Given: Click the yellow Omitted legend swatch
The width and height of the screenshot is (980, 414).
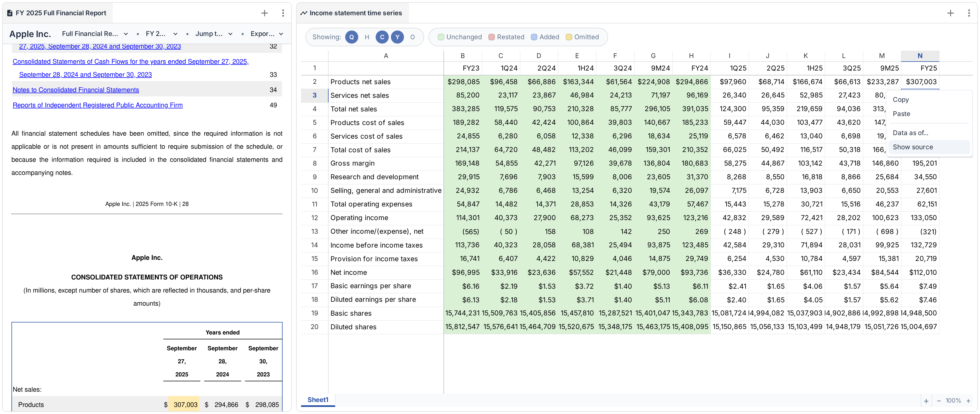Looking at the screenshot, I should (x=569, y=37).
